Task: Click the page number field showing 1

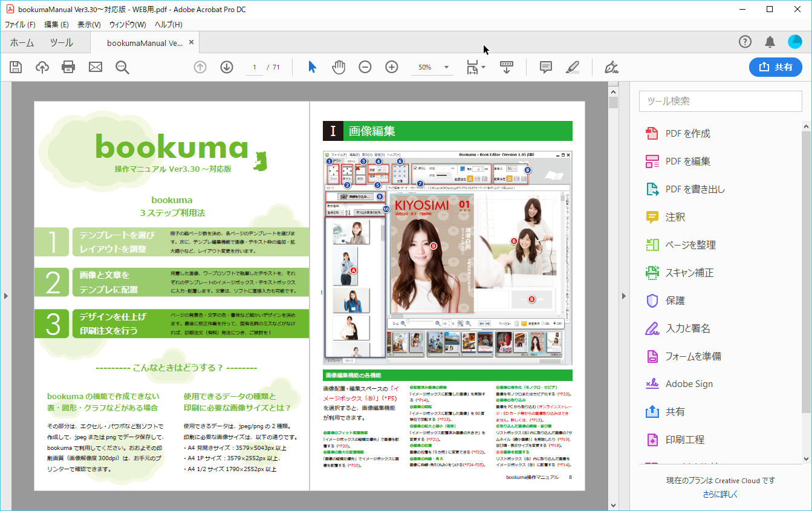Action: click(255, 67)
